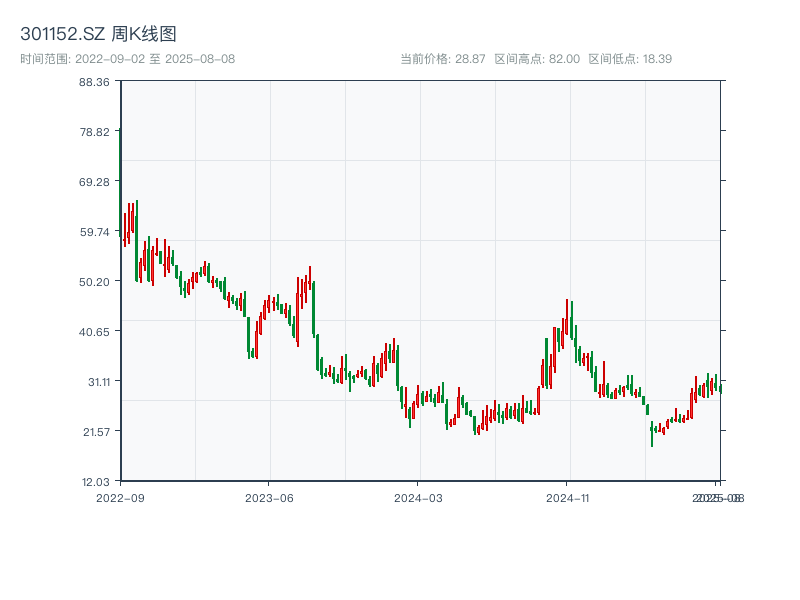Select the 2024-03 x-axis date label

[x=419, y=497]
